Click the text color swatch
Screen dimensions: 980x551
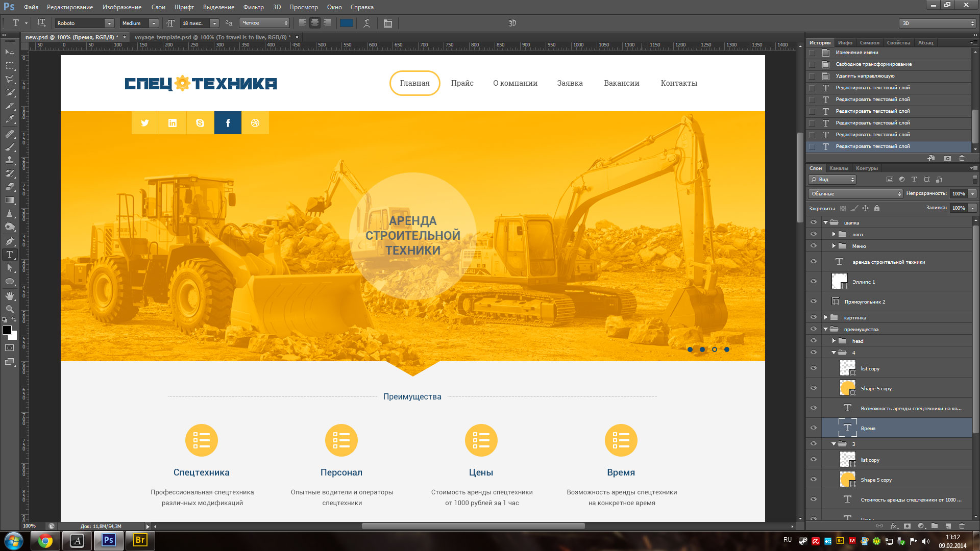coord(347,23)
